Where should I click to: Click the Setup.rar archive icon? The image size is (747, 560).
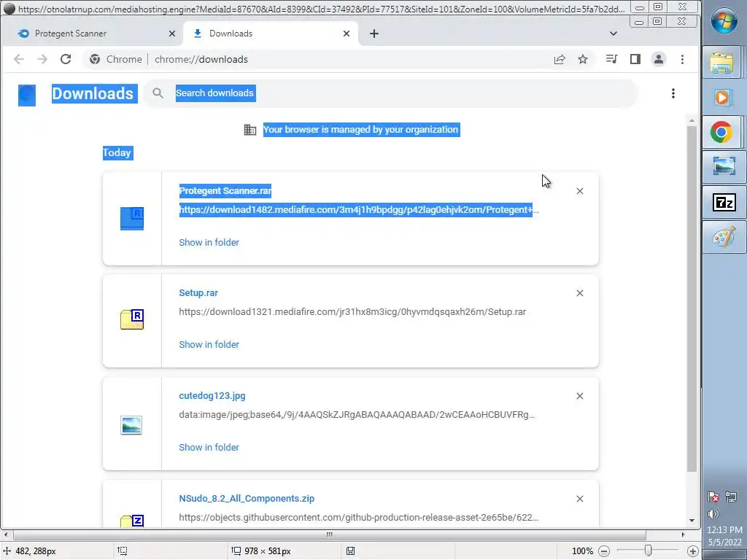[132, 319]
